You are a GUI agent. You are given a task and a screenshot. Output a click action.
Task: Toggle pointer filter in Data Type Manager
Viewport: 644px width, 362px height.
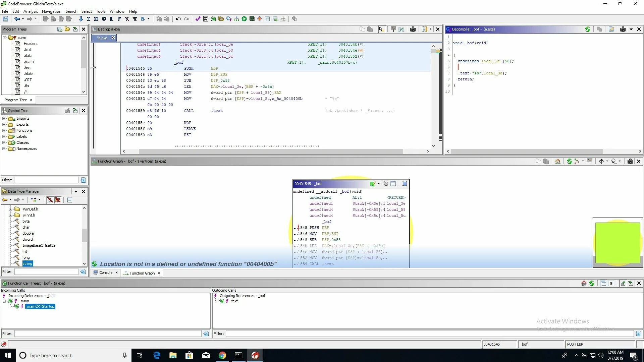58,200
